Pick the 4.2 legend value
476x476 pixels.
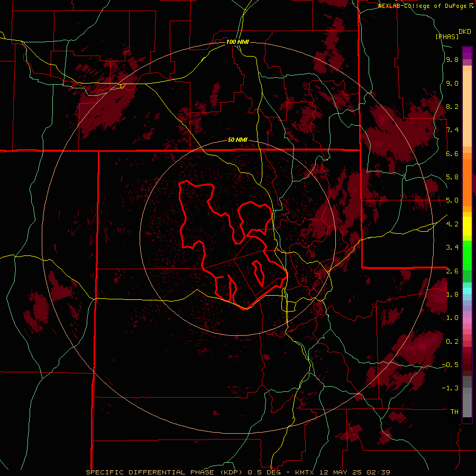point(452,224)
